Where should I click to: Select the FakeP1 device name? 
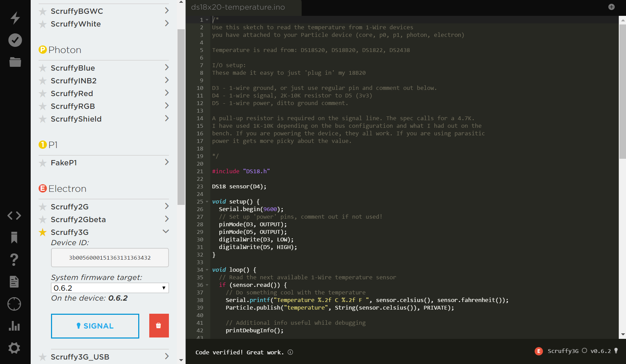pyautogui.click(x=64, y=163)
